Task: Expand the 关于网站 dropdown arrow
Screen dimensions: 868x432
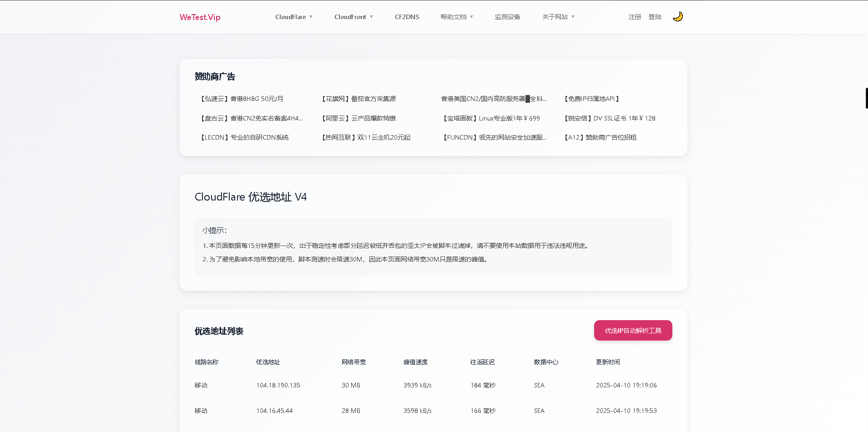Action: tap(573, 17)
